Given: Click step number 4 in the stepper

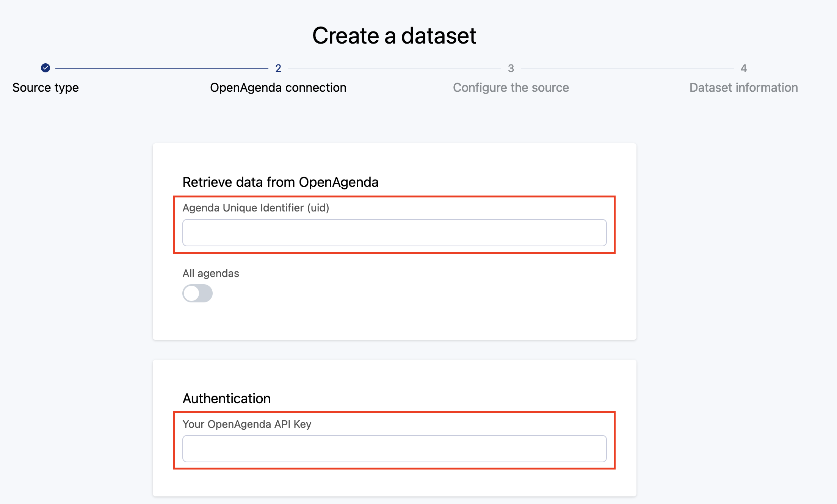Looking at the screenshot, I should click(744, 68).
